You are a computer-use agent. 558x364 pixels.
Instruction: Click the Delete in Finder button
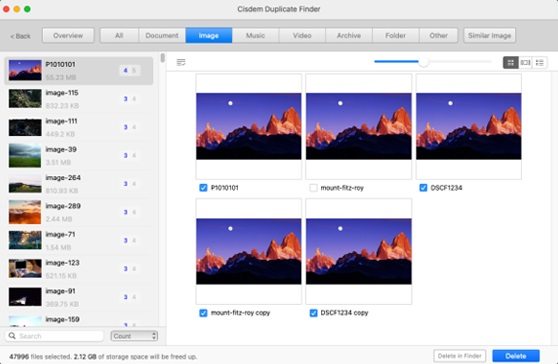pyautogui.click(x=460, y=356)
